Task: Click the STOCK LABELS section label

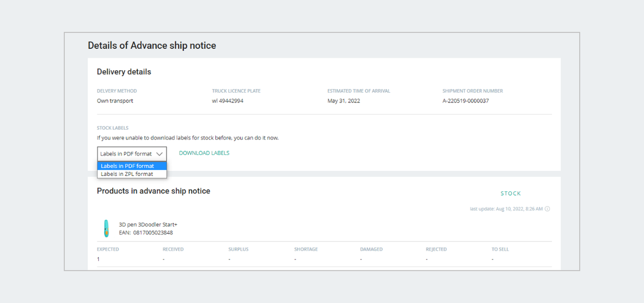Action: click(x=113, y=128)
